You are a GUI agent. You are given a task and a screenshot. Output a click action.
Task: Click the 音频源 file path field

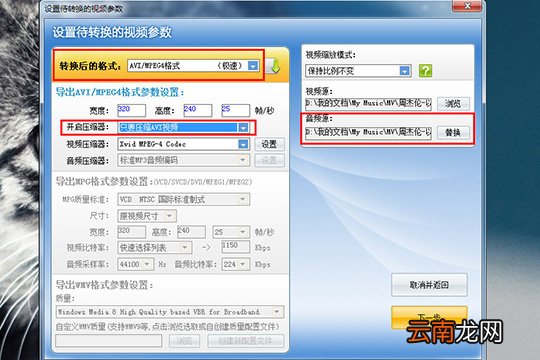[368, 133]
